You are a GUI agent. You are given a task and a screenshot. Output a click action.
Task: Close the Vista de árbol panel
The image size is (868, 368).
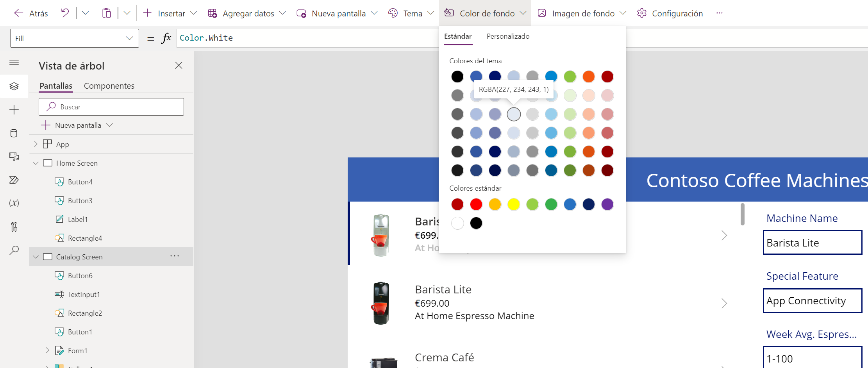tap(179, 65)
